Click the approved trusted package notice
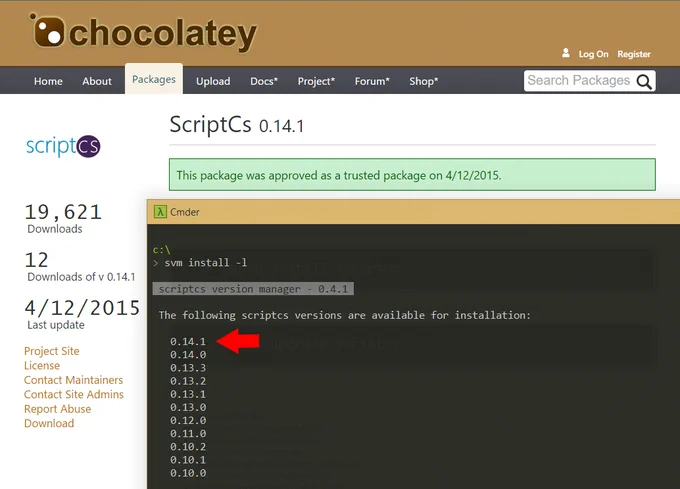The width and height of the screenshot is (680, 489). tap(412, 175)
